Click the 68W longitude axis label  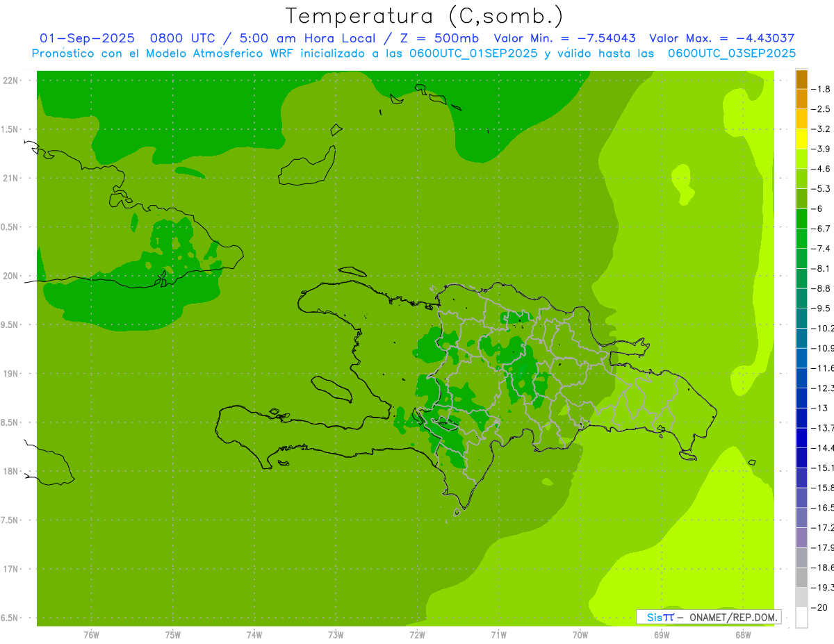743,635
